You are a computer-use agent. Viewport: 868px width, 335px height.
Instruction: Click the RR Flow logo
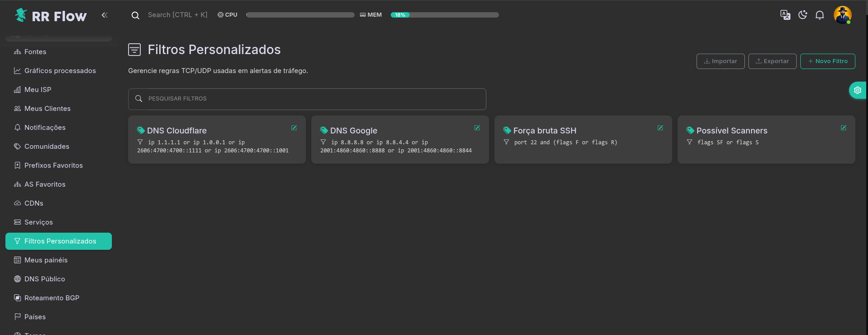click(x=51, y=16)
